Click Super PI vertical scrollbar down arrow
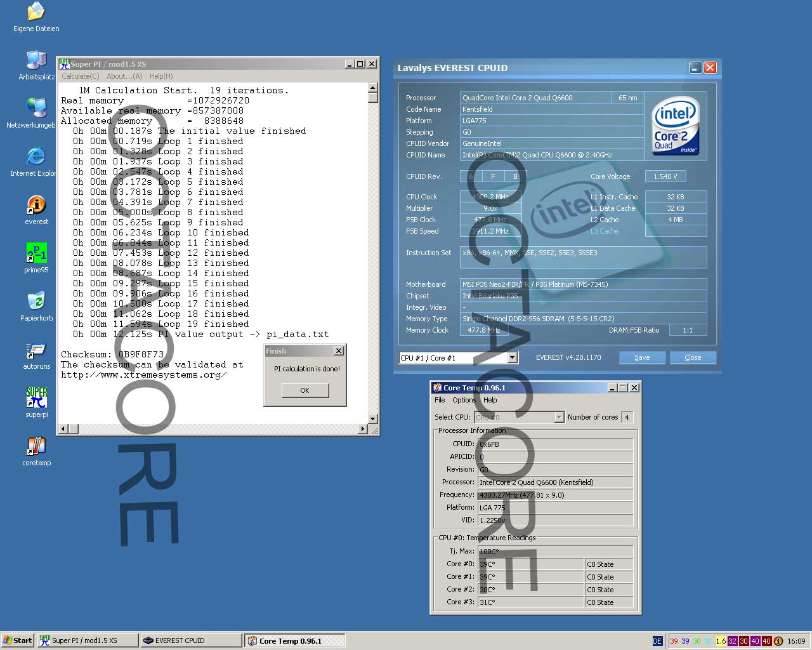The width and height of the screenshot is (812, 650). [373, 419]
